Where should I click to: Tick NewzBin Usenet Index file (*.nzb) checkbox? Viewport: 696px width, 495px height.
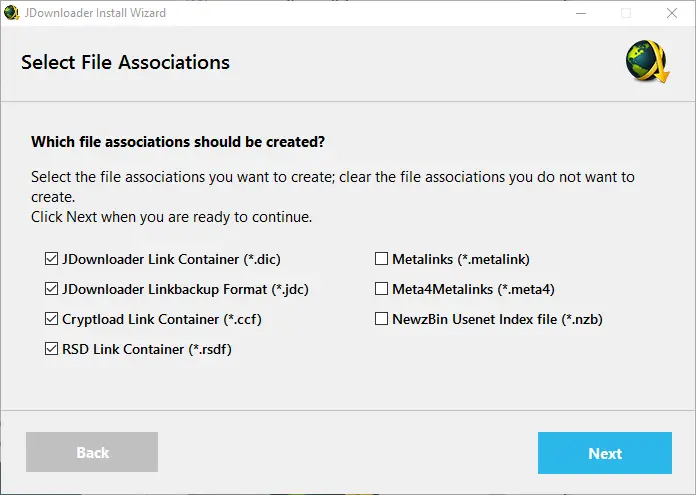381,319
